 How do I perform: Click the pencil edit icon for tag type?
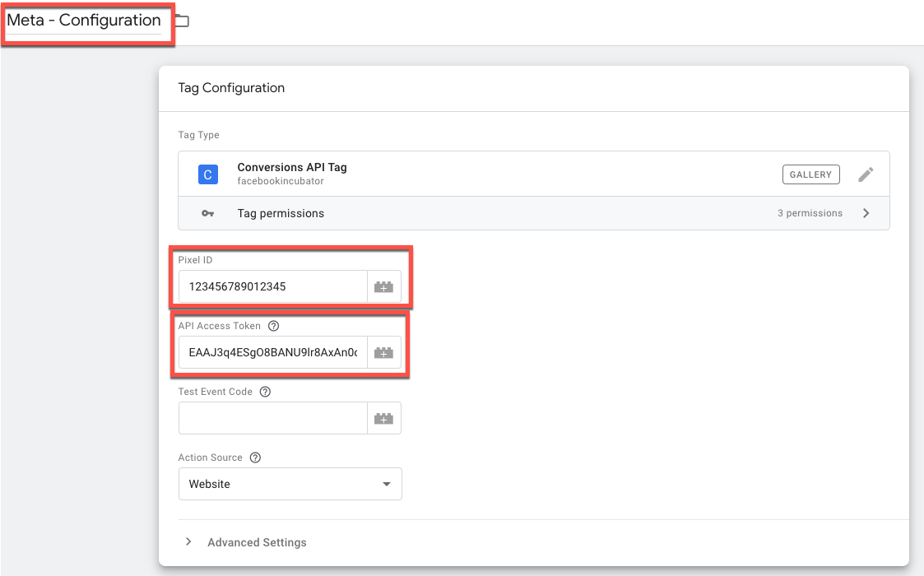point(866,174)
